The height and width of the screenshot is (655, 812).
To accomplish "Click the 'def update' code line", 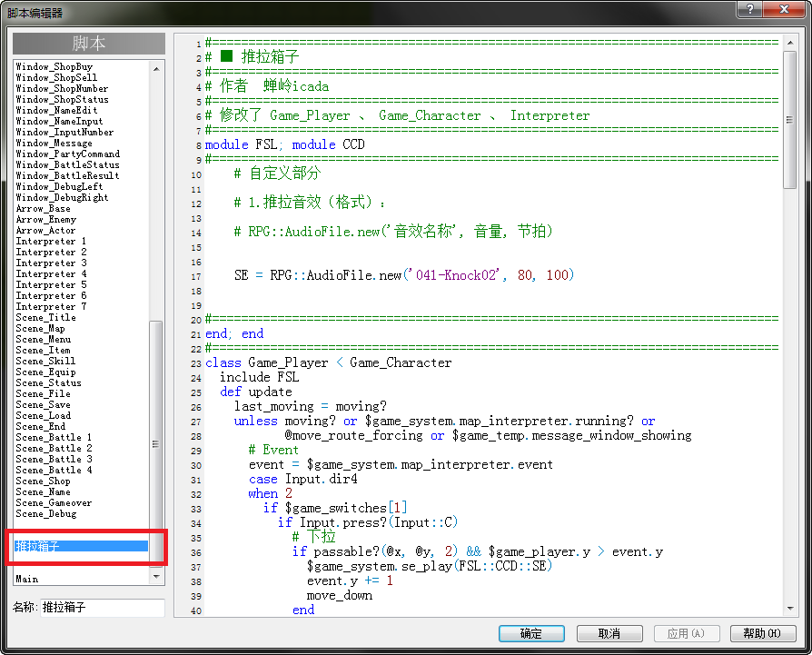I will 256,392.
